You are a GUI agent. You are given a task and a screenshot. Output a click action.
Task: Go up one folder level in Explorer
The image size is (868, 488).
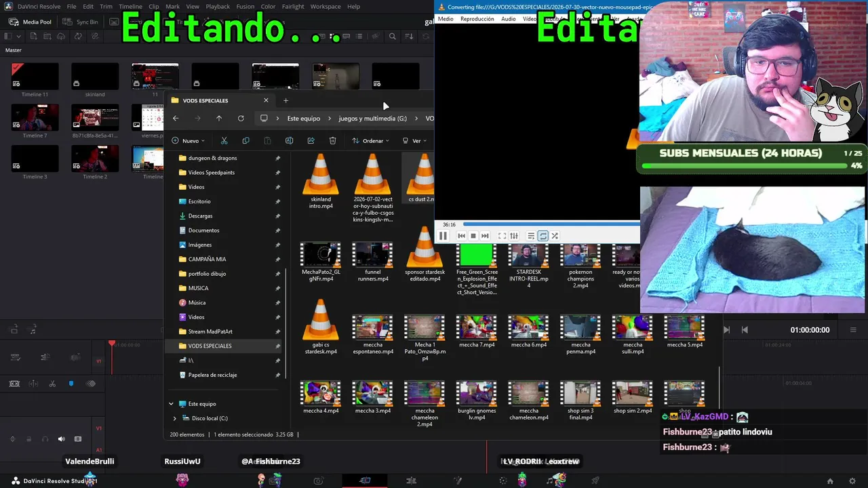pyautogui.click(x=219, y=119)
